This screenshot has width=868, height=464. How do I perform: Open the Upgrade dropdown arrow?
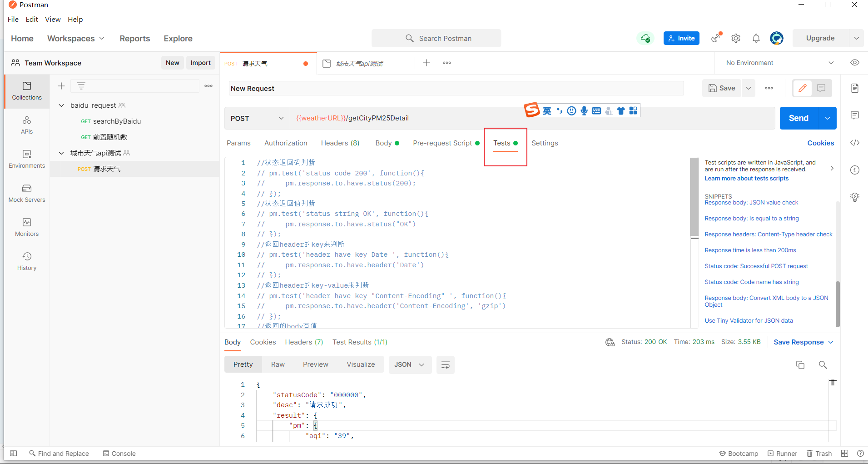pyautogui.click(x=856, y=38)
